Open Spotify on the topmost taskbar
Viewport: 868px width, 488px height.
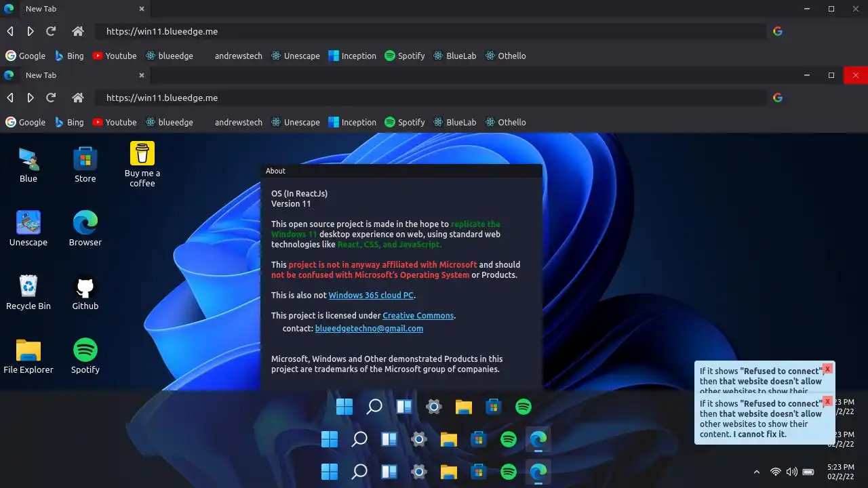[x=524, y=407]
